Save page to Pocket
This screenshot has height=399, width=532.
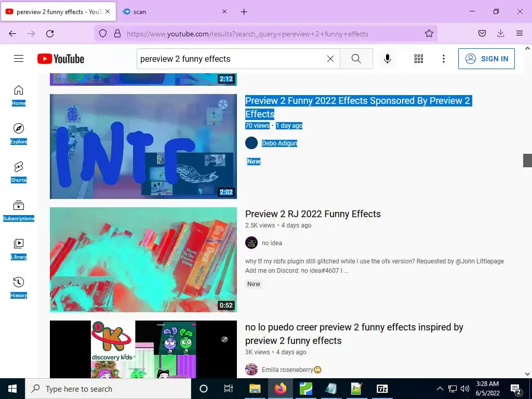482,34
